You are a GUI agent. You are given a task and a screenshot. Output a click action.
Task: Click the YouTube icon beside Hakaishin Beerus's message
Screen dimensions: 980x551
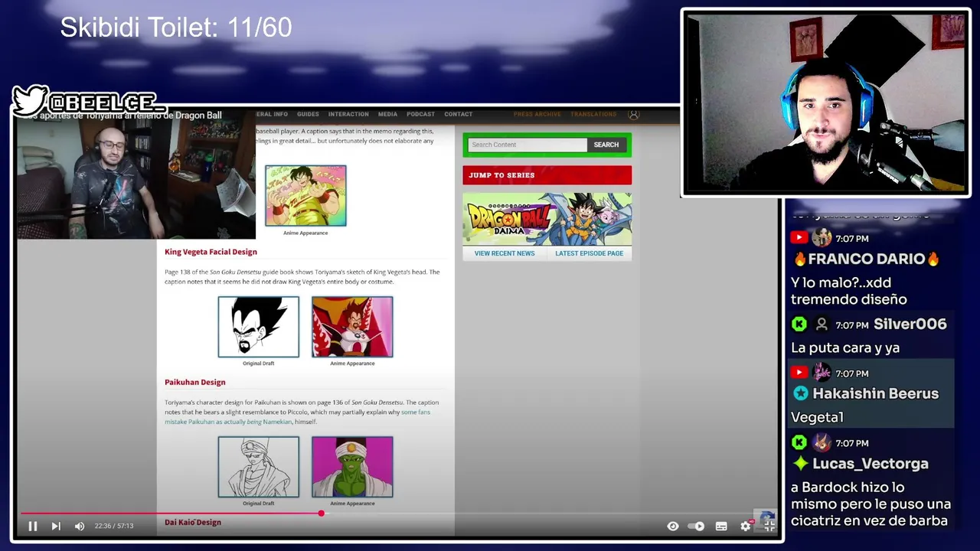point(799,373)
